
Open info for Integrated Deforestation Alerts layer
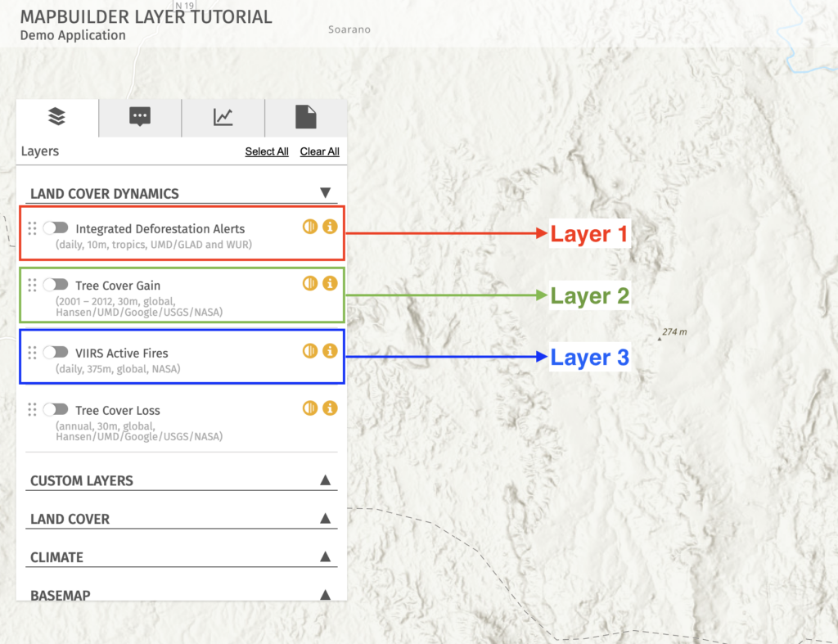pyautogui.click(x=330, y=226)
